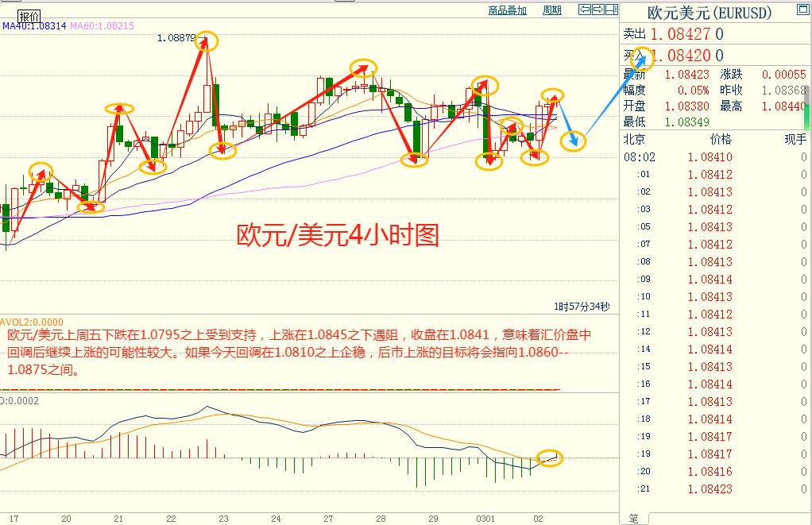Click the 最新 value 1.08423
The image size is (812, 525).
686,75
